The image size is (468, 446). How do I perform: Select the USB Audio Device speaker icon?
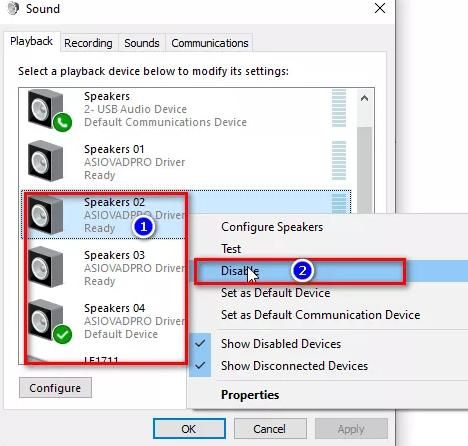48,110
